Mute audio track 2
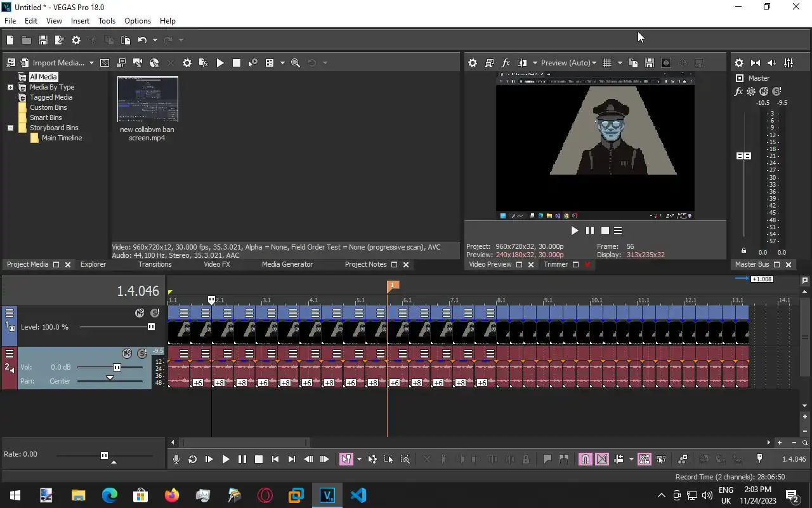Image resolution: width=812 pixels, height=508 pixels. (x=127, y=353)
